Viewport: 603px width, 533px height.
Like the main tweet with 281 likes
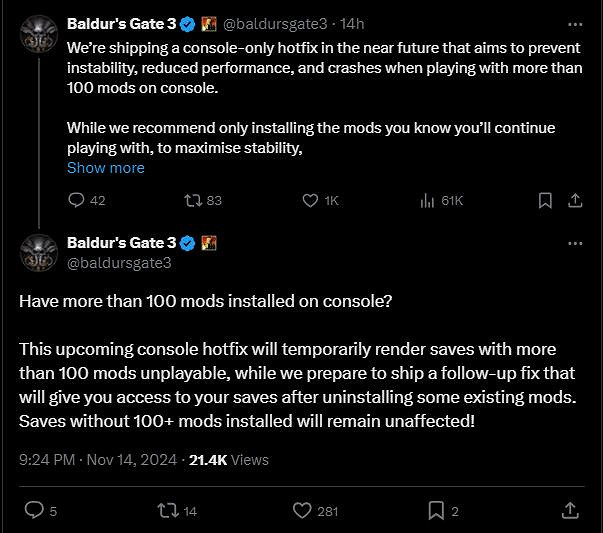coord(303,510)
